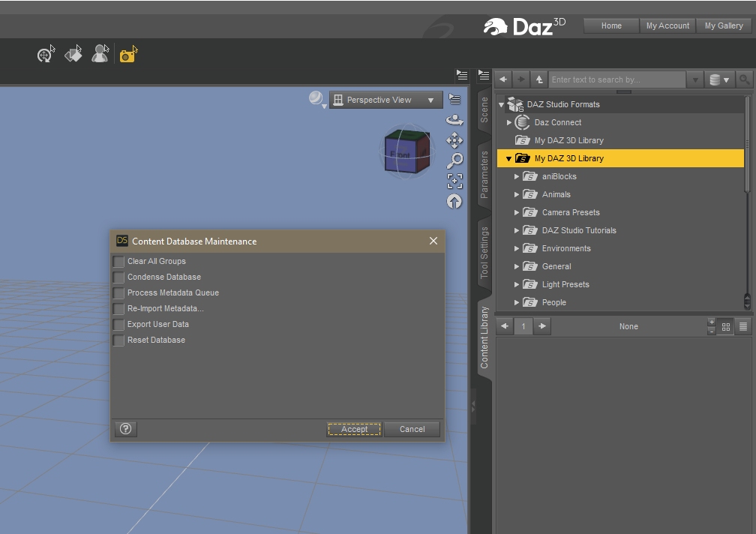Viewport: 756px width, 534px height.
Task: Go forward in Content Library navigation
Action: (x=521, y=79)
